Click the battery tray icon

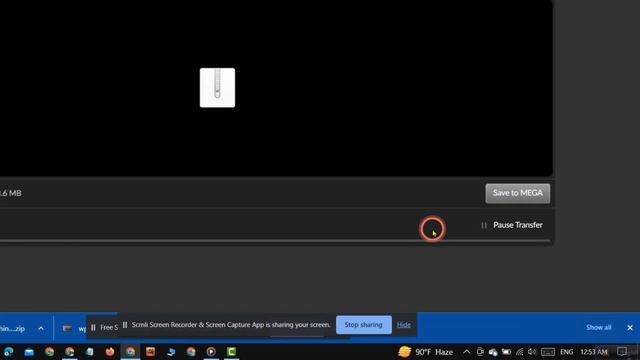pos(506,351)
